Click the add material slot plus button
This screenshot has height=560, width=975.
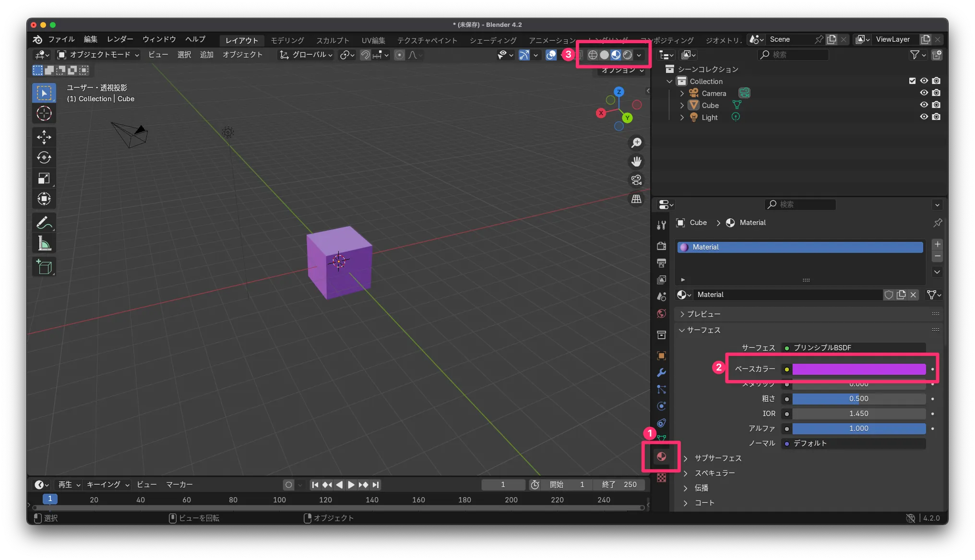[x=937, y=244]
